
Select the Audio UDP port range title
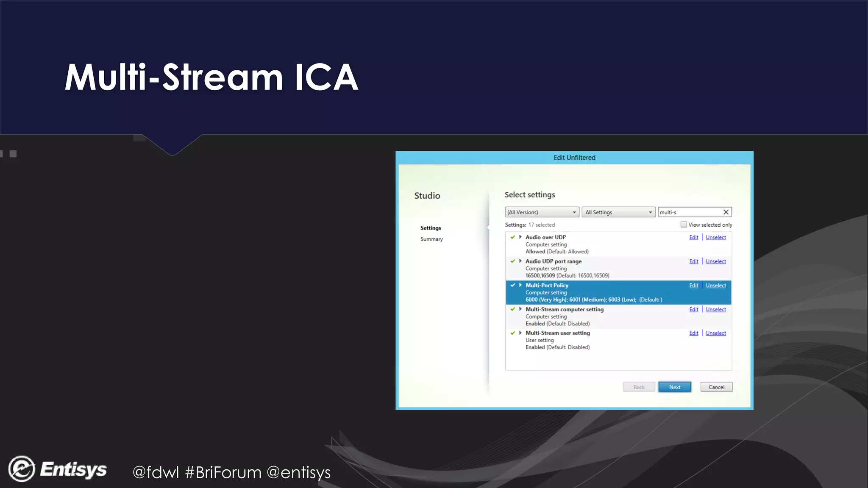pos(554,261)
